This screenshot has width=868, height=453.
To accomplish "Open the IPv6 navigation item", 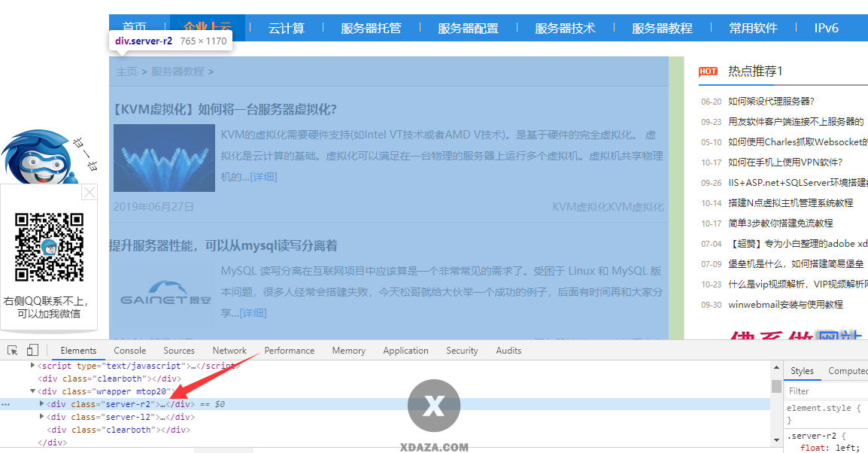I will (x=827, y=29).
